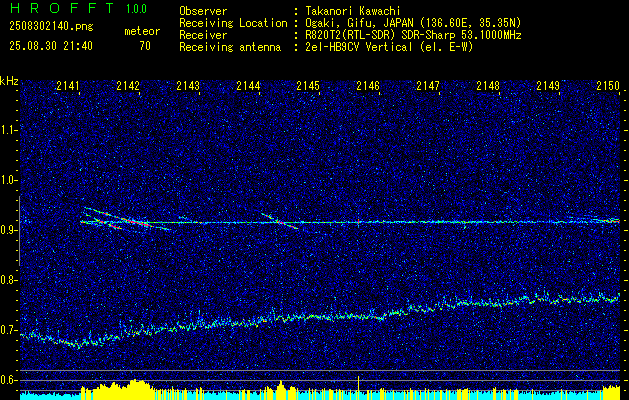Click the 2142 time marker
The image size is (629, 400).
[x=128, y=86]
